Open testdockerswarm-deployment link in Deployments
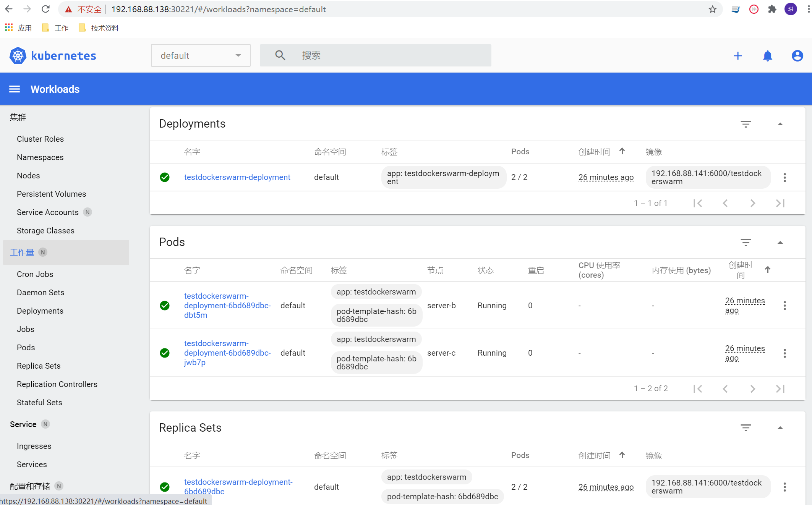The width and height of the screenshot is (812, 505). [237, 177]
